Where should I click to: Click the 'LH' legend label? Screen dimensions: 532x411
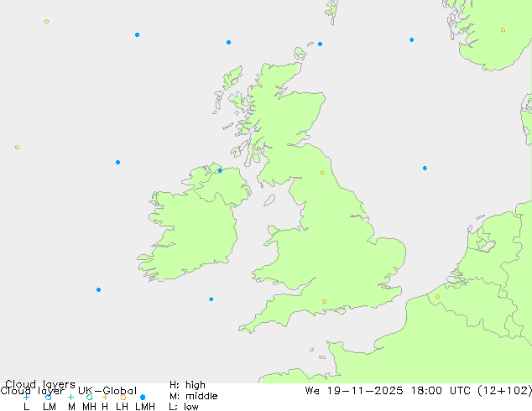point(123,407)
